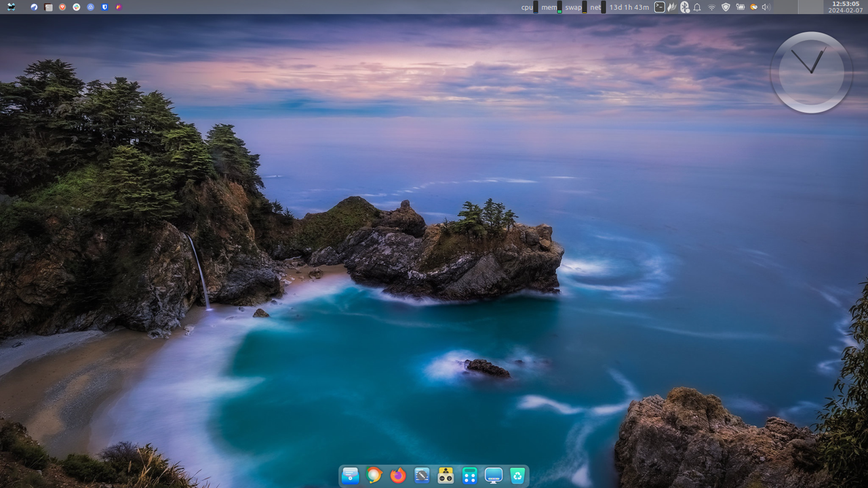Click the analog clock desktop widget
868x488 pixels.
[812, 73]
